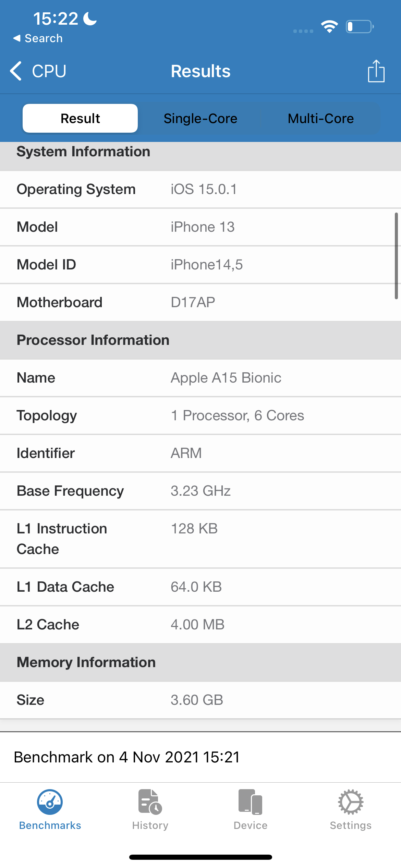Screen dimensions: 401x868
Task: Tap the battery indicator icon
Action: coord(360,27)
